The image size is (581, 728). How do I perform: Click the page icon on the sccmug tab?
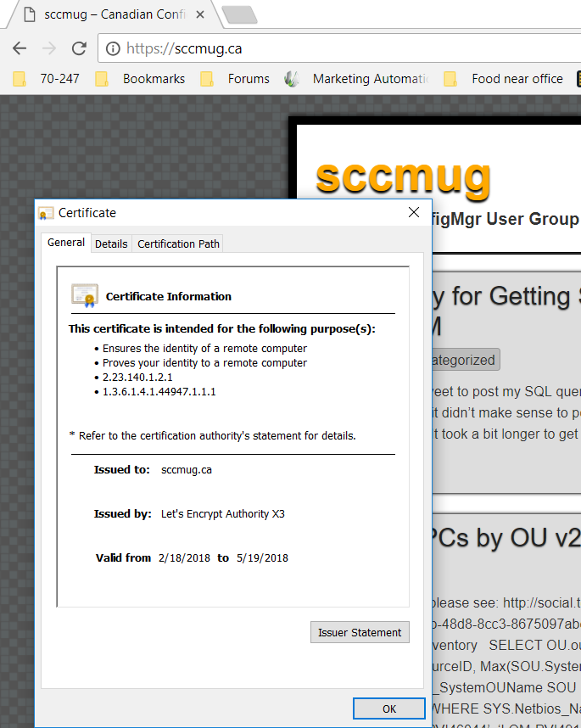click(30, 15)
